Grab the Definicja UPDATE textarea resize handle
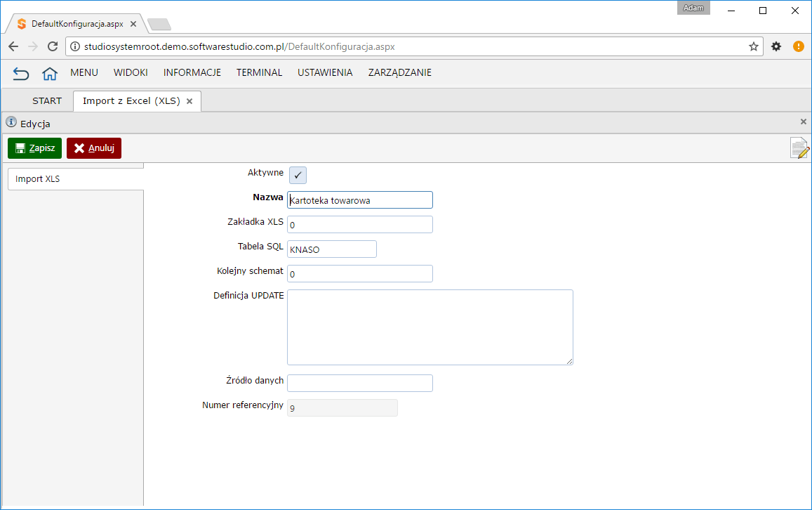812x510 pixels. pos(569,361)
